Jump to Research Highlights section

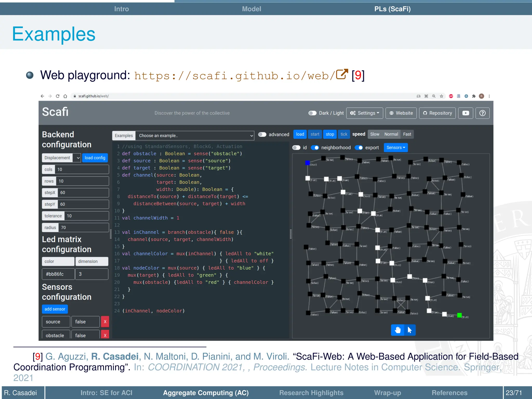pyautogui.click(x=311, y=393)
